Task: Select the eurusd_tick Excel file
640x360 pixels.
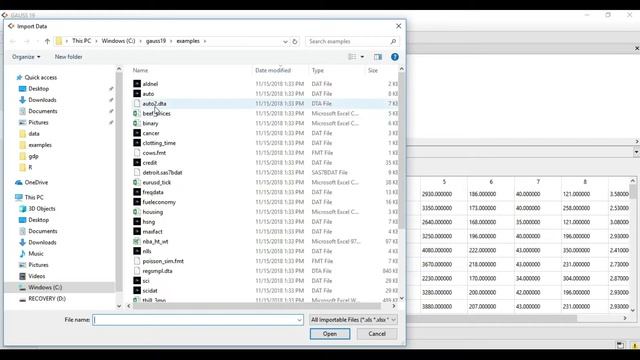Action: 157,182
